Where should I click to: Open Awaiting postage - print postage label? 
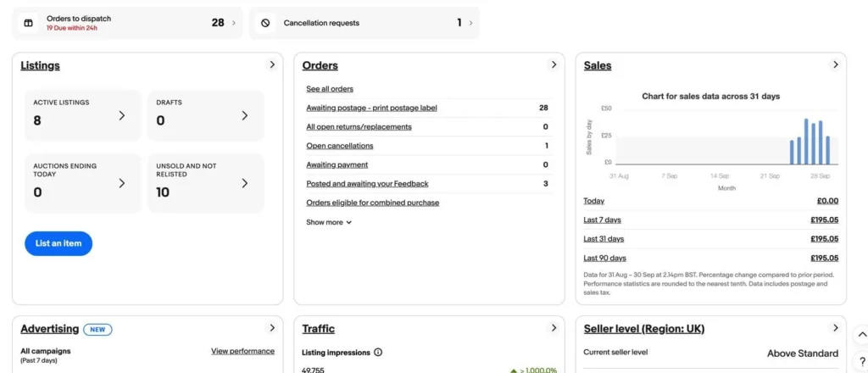point(371,108)
